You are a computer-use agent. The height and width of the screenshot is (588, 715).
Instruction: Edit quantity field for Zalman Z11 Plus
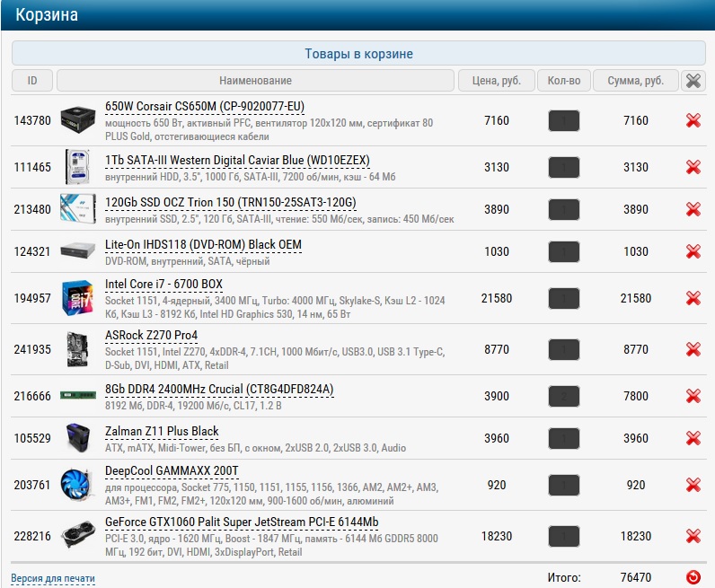point(563,438)
